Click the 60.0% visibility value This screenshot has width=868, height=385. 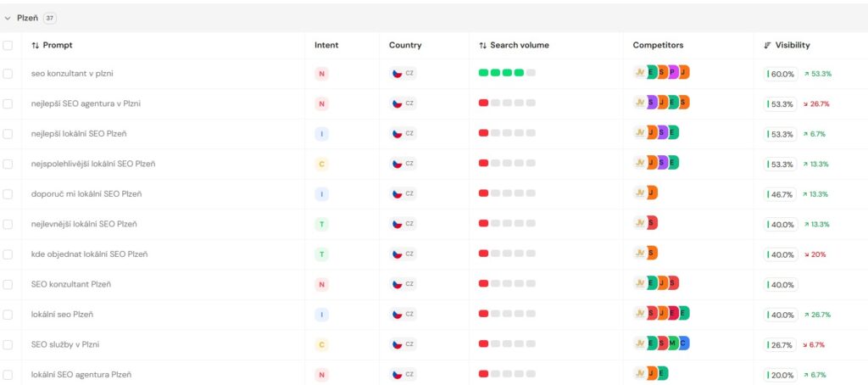(781, 74)
